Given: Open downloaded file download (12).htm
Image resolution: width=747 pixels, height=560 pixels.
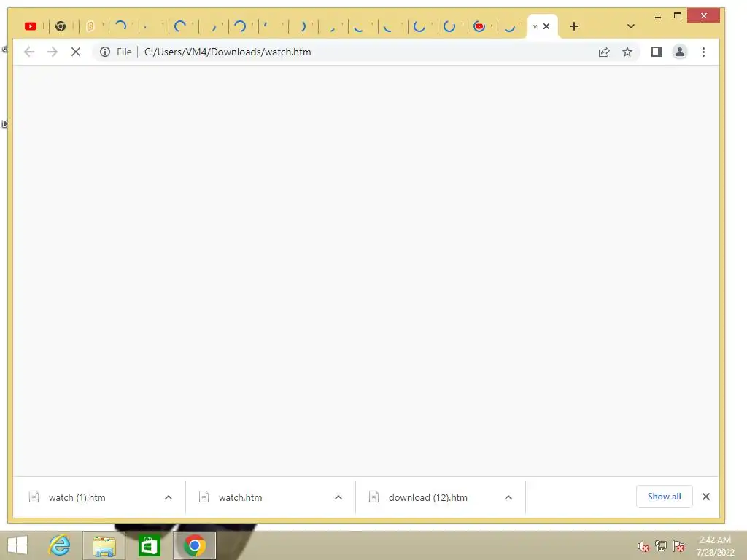Looking at the screenshot, I should pos(427,497).
